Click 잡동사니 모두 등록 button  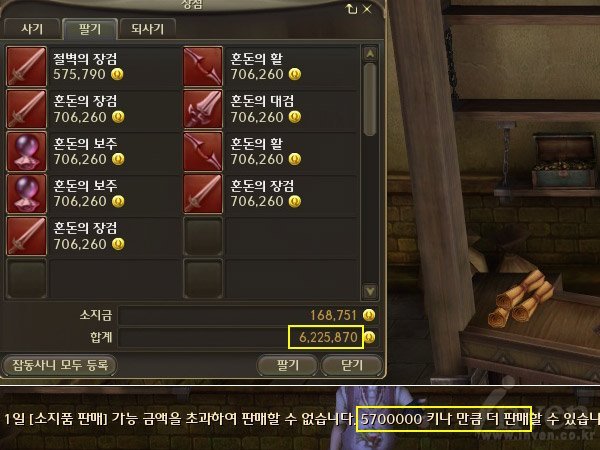(x=60, y=365)
